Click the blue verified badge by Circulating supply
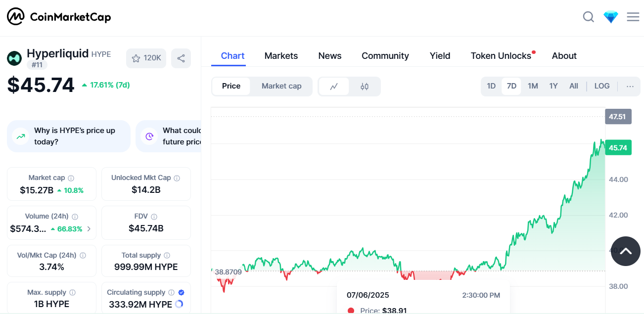 pyautogui.click(x=181, y=293)
